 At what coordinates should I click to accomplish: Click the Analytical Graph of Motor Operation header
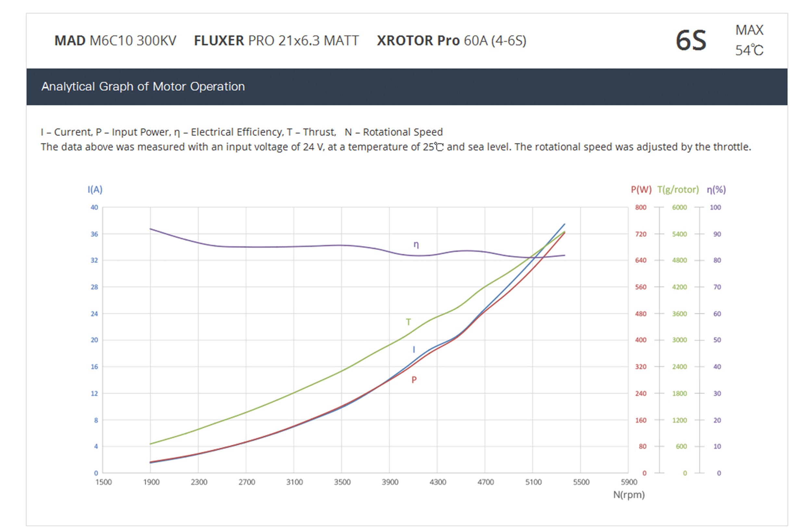click(x=143, y=86)
